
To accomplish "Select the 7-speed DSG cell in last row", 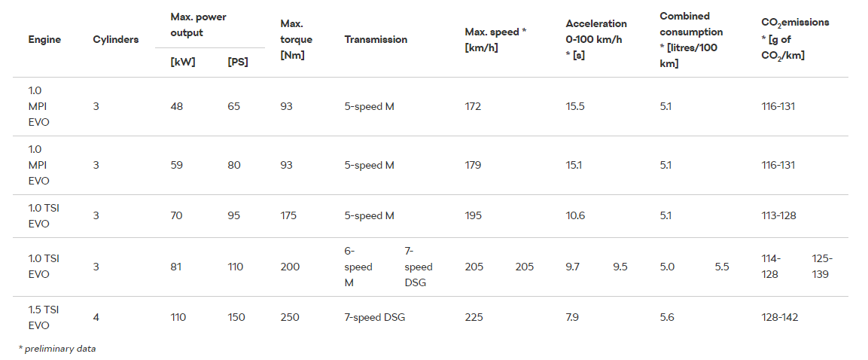I will click(x=375, y=317).
